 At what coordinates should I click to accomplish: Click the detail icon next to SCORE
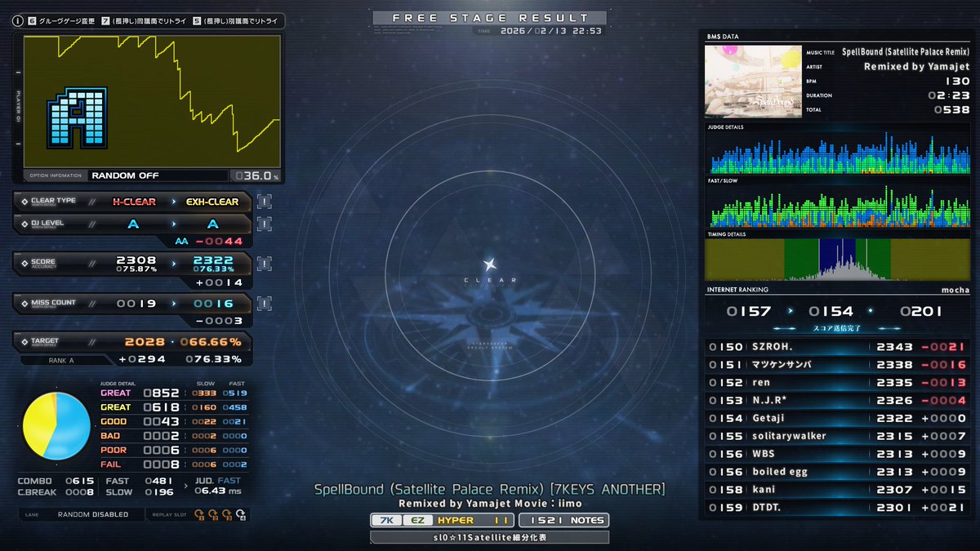coord(264,263)
